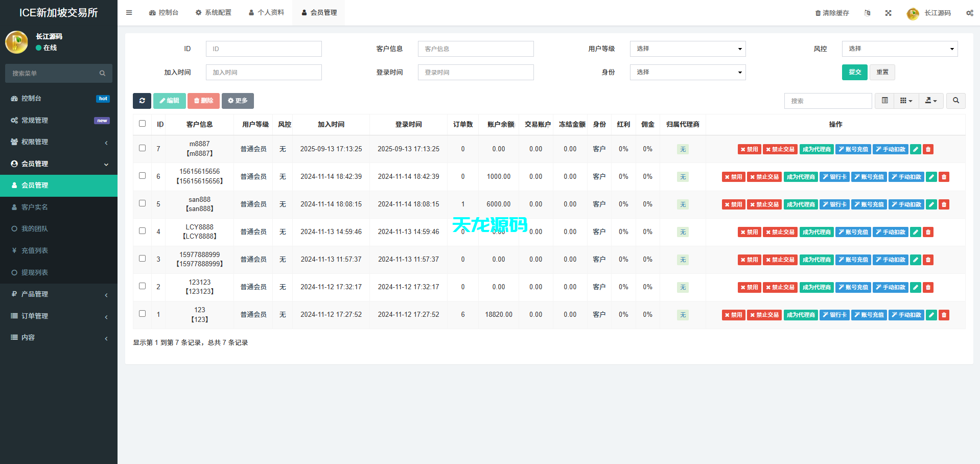Click the green online status dot beside 在线
The image size is (980, 464).
(x=38, y=48)
